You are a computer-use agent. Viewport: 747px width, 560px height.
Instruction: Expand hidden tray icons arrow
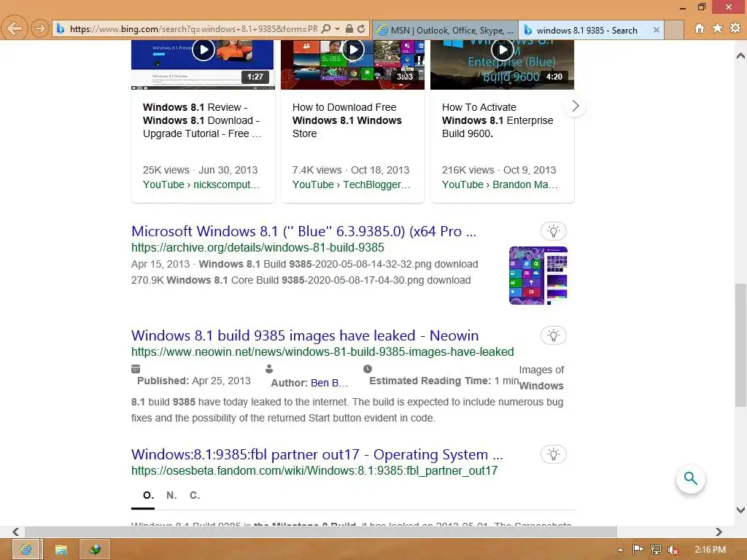click(x=620, y=550)
